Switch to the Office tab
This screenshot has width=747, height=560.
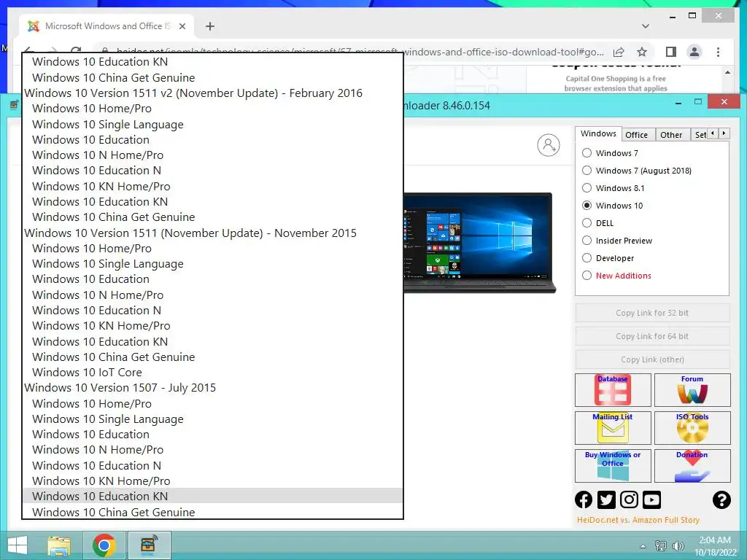[636, 135]
